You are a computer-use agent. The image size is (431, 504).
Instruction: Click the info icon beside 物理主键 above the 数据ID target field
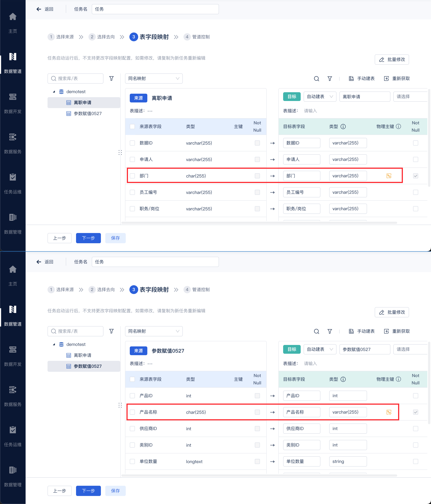coord(398,127)
